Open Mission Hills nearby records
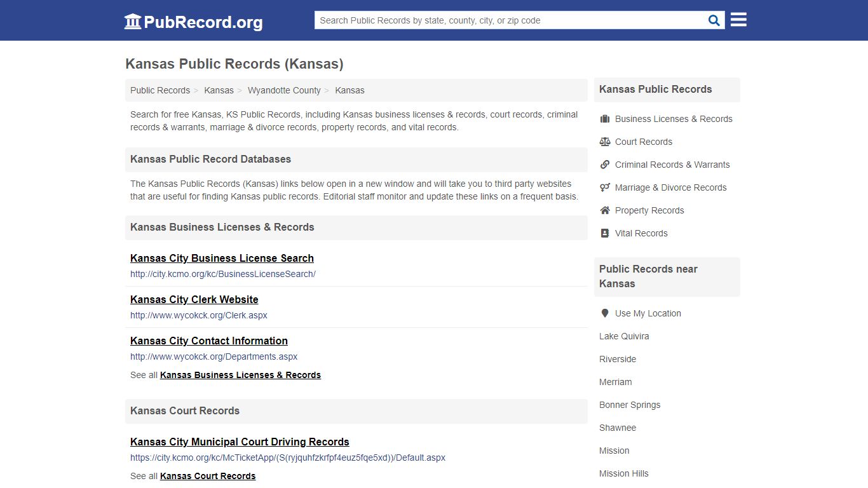Image resolution: width=868 pixels, height=488 pixels. click(624, 473)
